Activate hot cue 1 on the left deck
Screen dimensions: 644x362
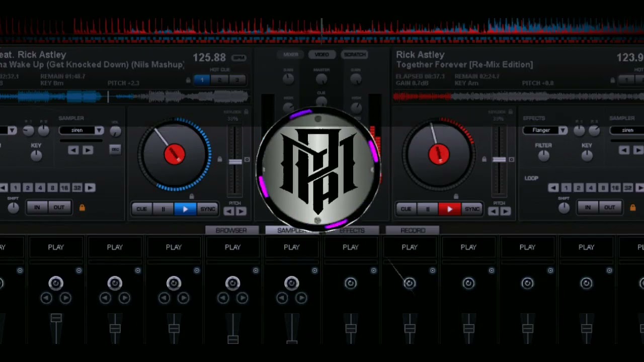point(202,80)
